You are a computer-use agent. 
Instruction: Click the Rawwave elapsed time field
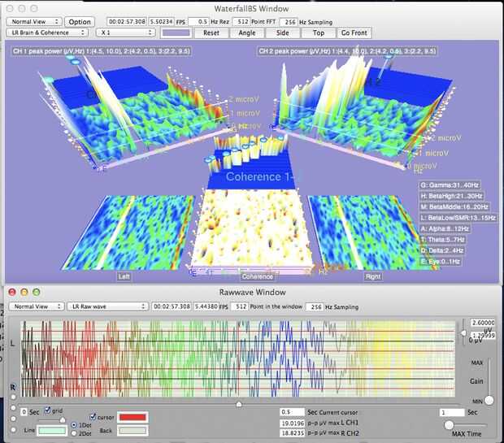[172, 306]
